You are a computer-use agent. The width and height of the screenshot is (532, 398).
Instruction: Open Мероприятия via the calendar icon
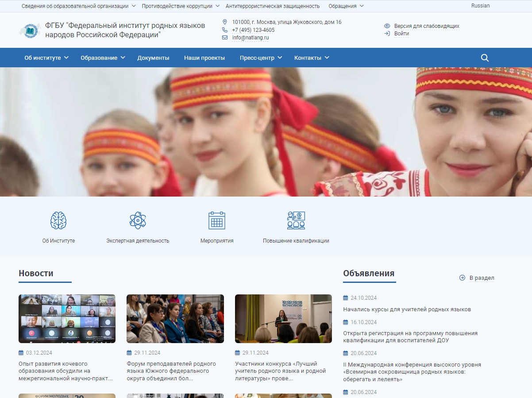pos(216,220)
